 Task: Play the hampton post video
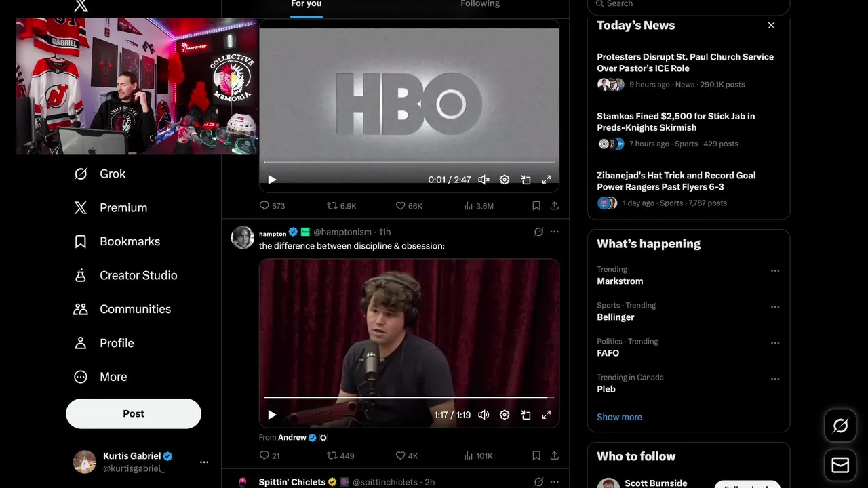(x=272, y=415)
